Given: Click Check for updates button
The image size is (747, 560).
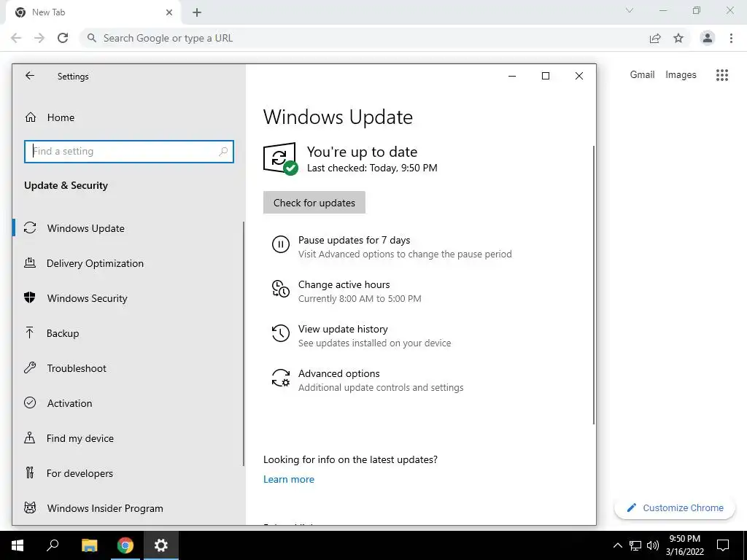Looking at the screenshot, I should tap(314, 203).
